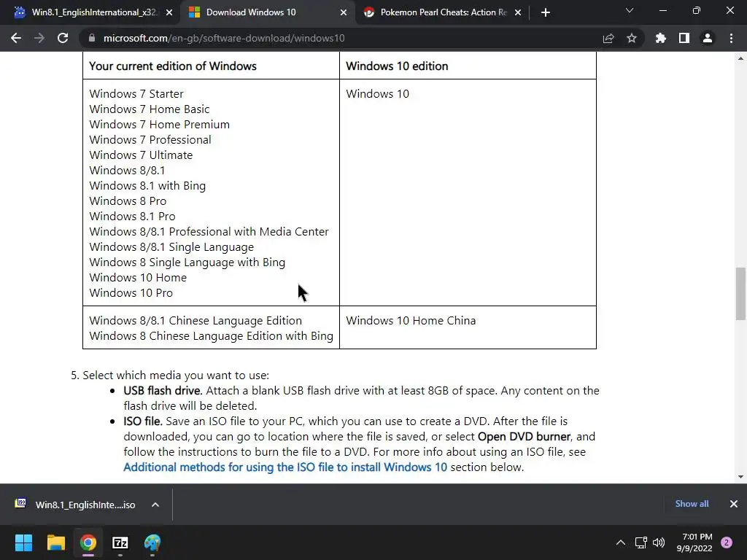Expand download item options chevron

point(155,505)
